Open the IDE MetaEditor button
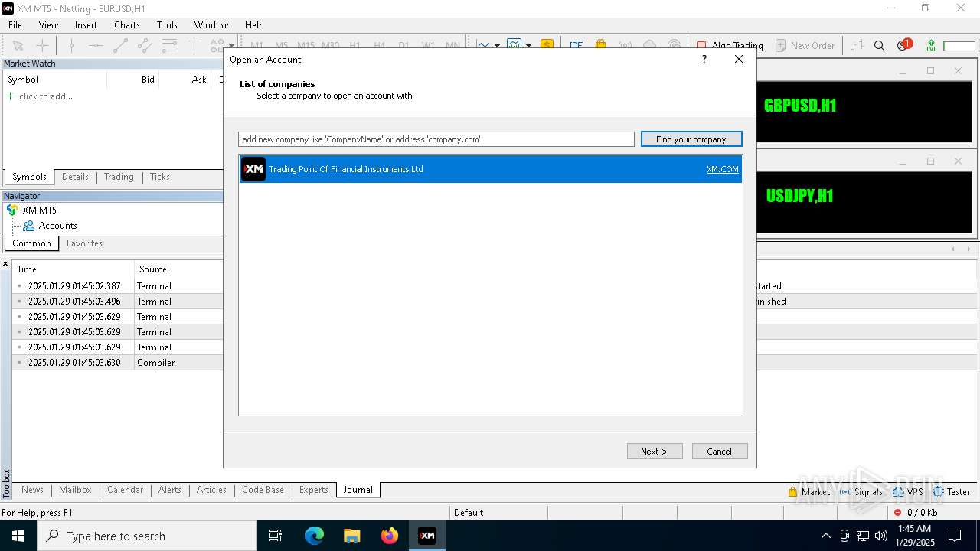 (x=576, y=45)
